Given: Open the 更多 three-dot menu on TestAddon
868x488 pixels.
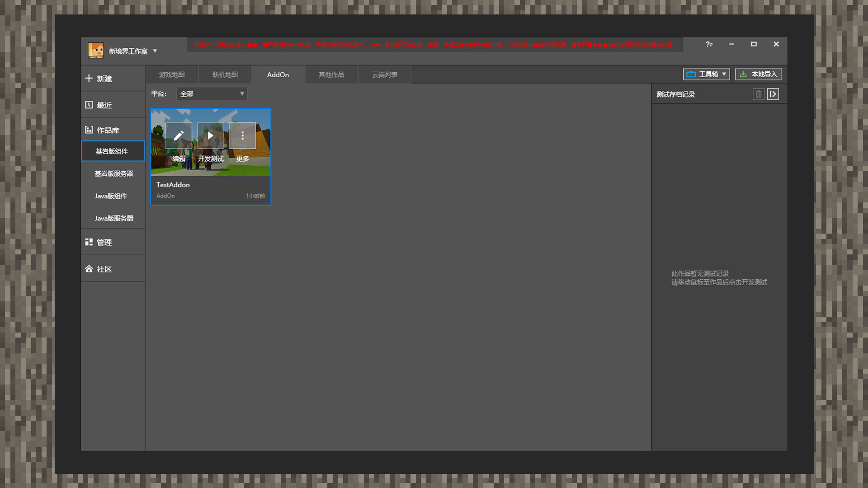Looking at the screenshot, I should click(242, 136).
